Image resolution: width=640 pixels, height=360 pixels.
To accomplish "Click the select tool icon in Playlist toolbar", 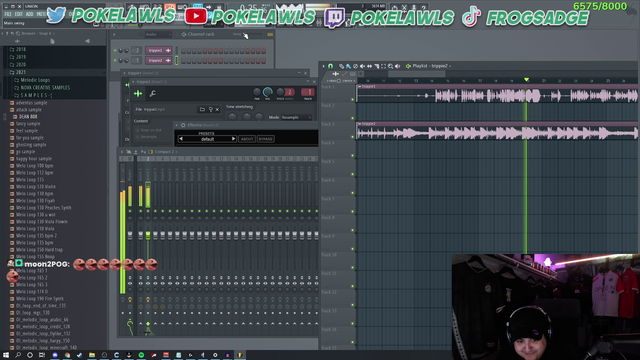I will [x=383, y=66].
